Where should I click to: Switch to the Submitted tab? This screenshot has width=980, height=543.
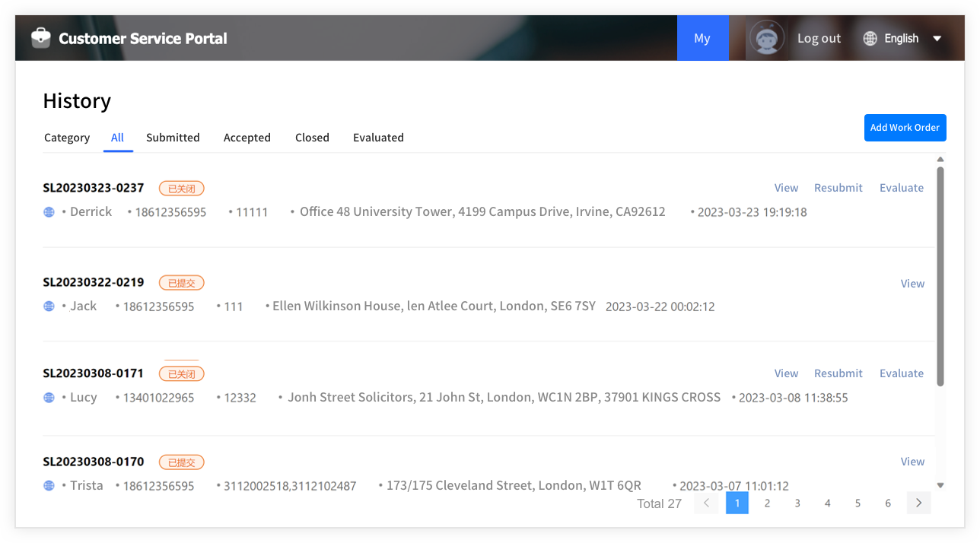coord(173,138)
